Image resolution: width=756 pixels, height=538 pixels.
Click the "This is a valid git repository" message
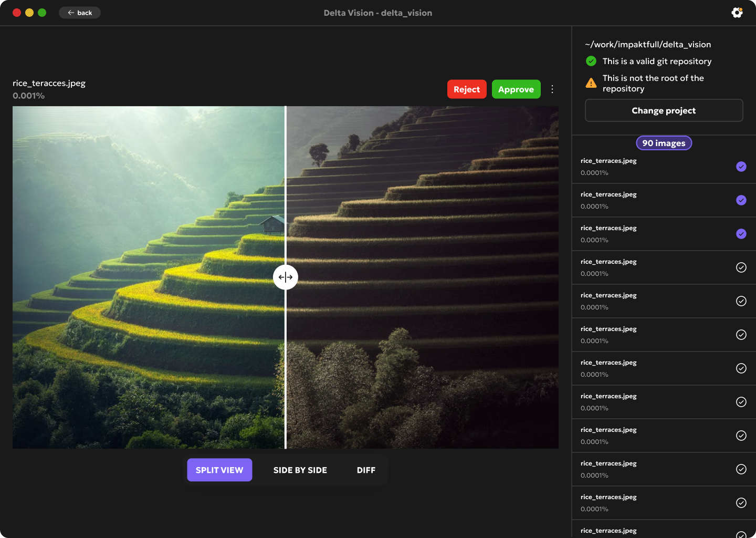click(657, 61)
